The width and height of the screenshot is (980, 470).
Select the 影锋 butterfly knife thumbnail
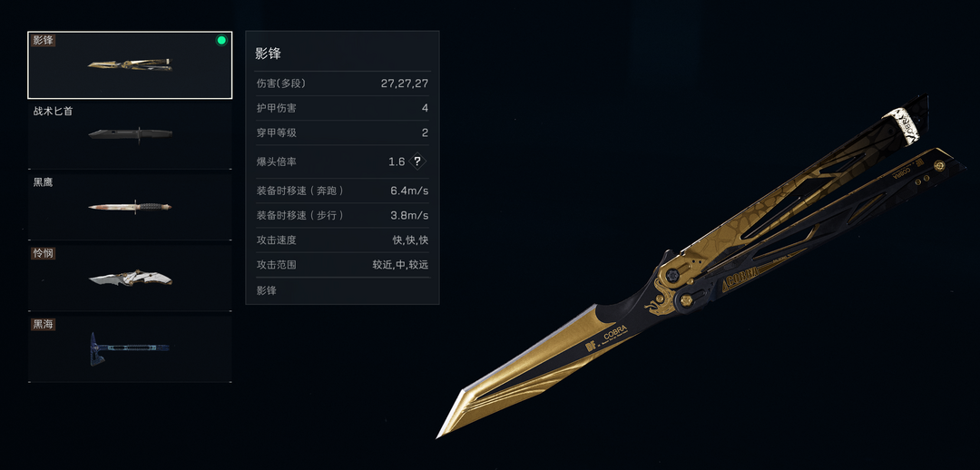(130, 64)
